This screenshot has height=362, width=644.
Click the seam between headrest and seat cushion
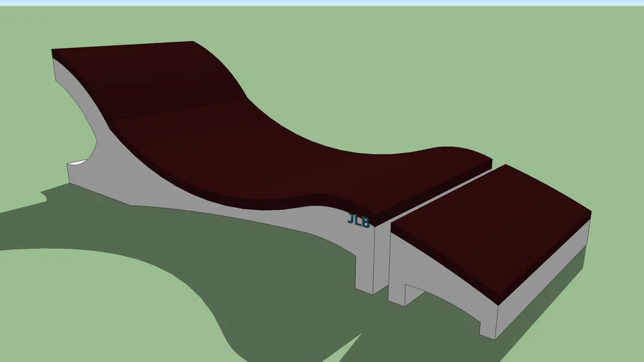click(177, 110)
